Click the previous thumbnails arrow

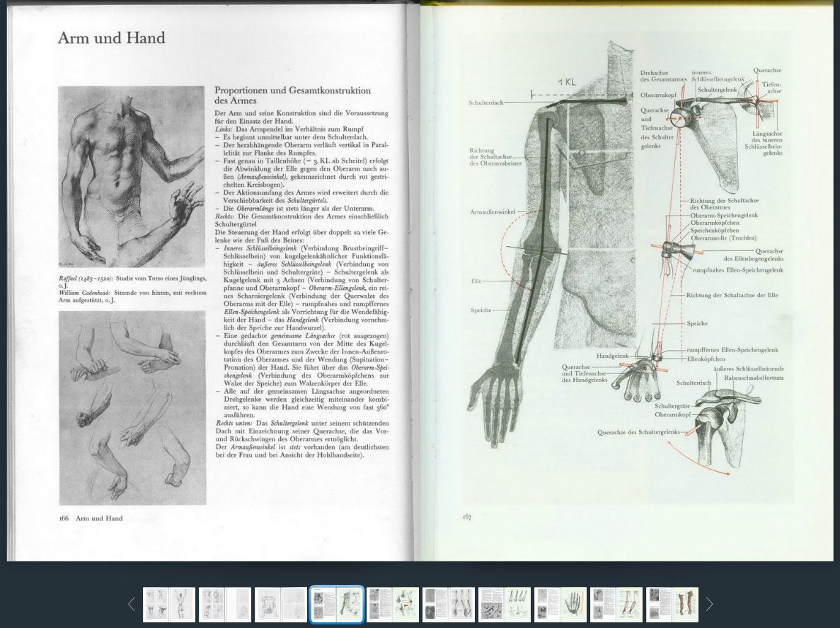[132, 605]
